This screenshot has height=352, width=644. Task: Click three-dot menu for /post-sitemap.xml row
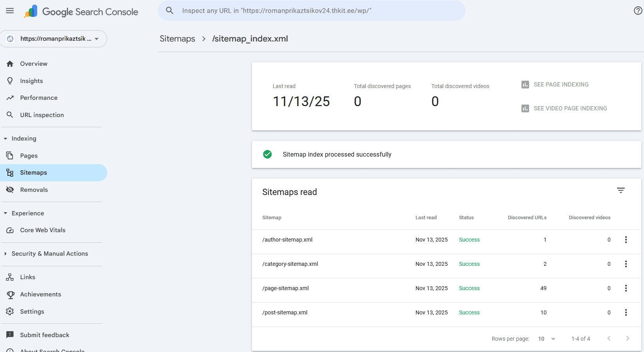click(x=626, y=312)
